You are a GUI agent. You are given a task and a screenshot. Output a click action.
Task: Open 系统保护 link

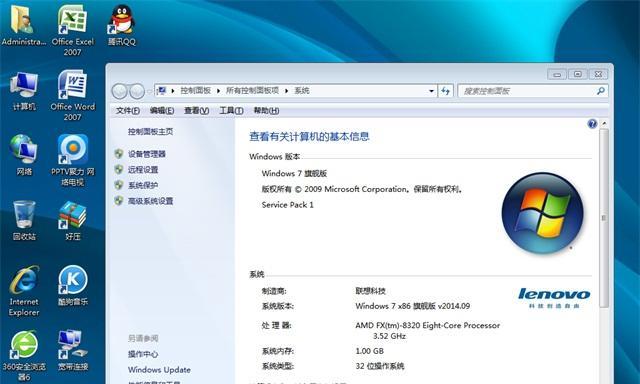pos(143,185)
